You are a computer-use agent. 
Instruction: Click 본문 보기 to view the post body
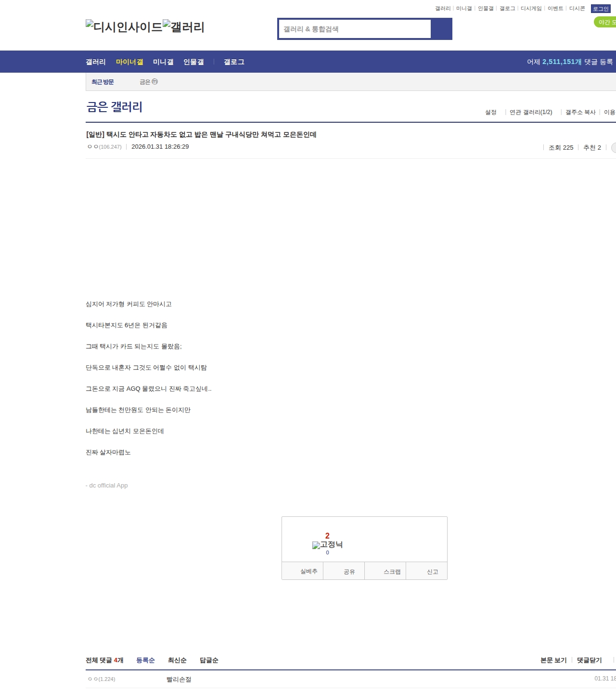click(x=553, y=660)
